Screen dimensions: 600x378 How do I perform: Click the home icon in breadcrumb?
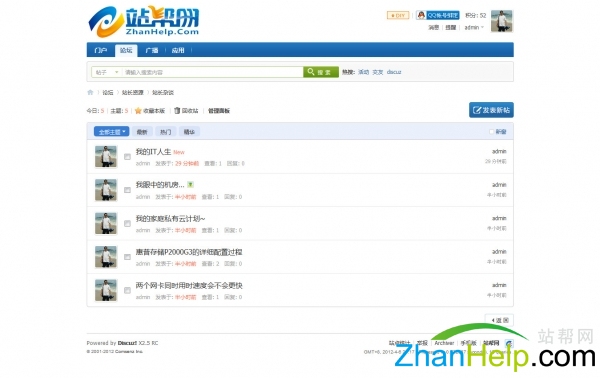pos(90,92)
